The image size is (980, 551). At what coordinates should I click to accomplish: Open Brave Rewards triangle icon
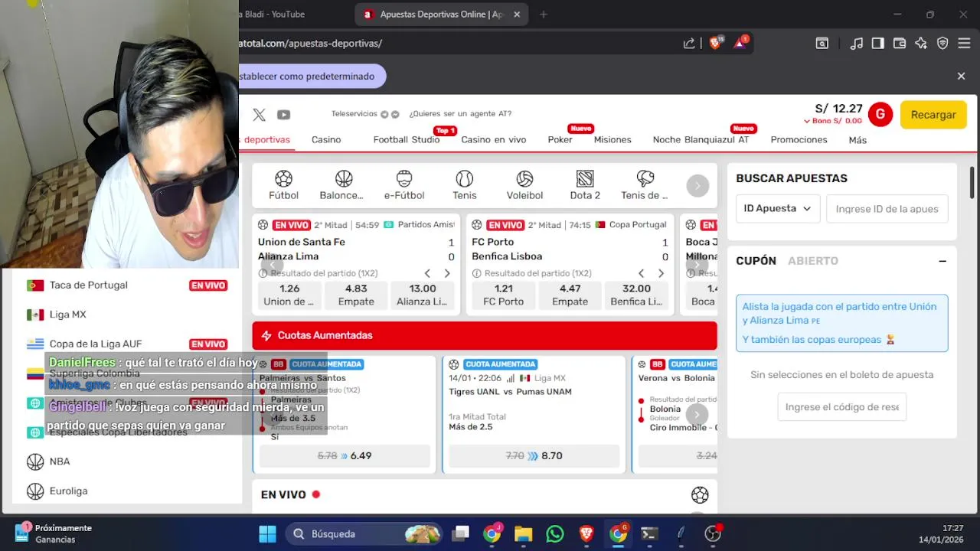(740, 43)
